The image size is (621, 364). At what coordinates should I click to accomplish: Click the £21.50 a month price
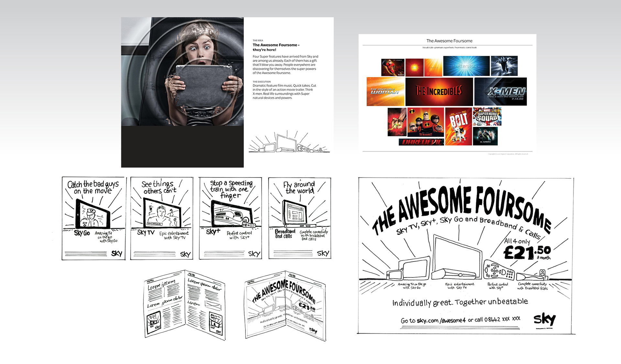(x=527, y=252)
